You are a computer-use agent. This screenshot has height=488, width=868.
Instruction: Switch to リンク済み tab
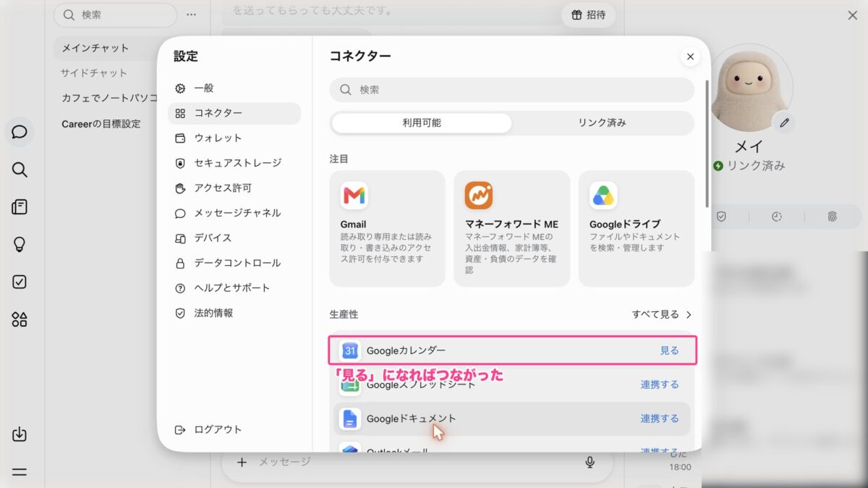pos(602,123)
